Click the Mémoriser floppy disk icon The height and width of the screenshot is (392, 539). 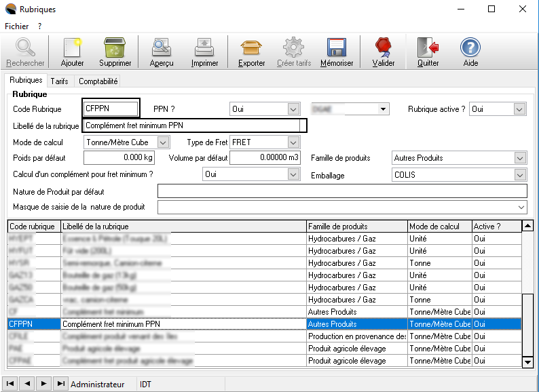pos(337,48)
